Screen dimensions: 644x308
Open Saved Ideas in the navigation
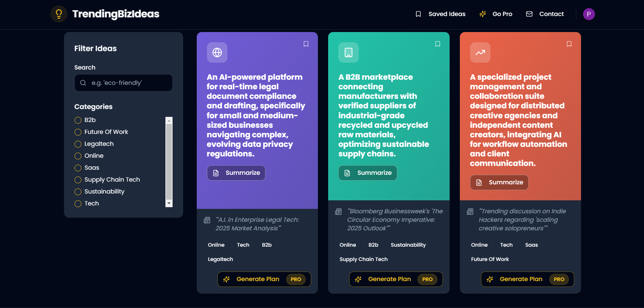click(440, 14)
